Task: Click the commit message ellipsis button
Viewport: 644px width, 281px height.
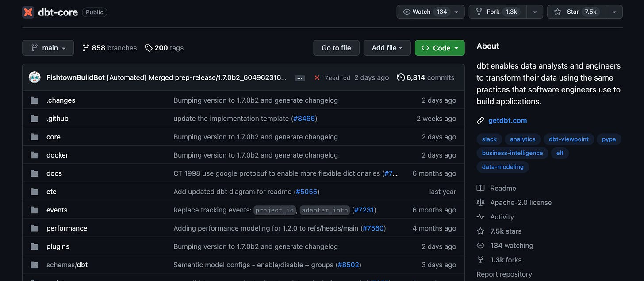Action: 299,78
